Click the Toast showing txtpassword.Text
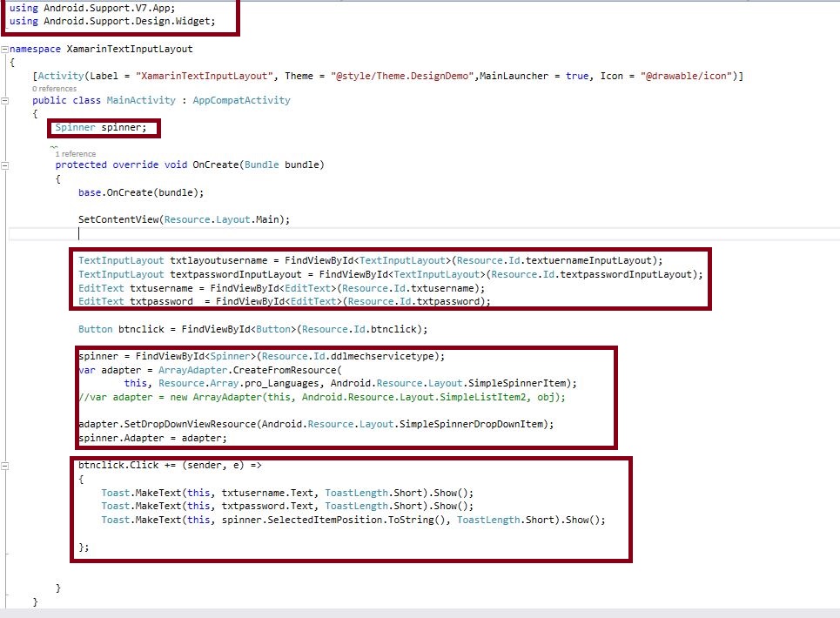Image resolution: width=840 pixels, height=618 pixels. pos(287,506)
